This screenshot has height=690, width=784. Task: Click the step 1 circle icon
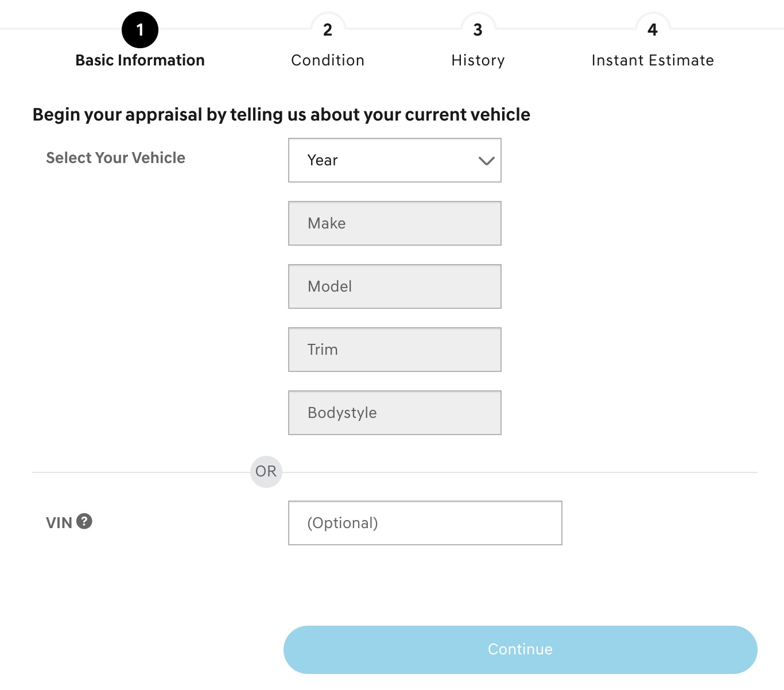(140, 30)
